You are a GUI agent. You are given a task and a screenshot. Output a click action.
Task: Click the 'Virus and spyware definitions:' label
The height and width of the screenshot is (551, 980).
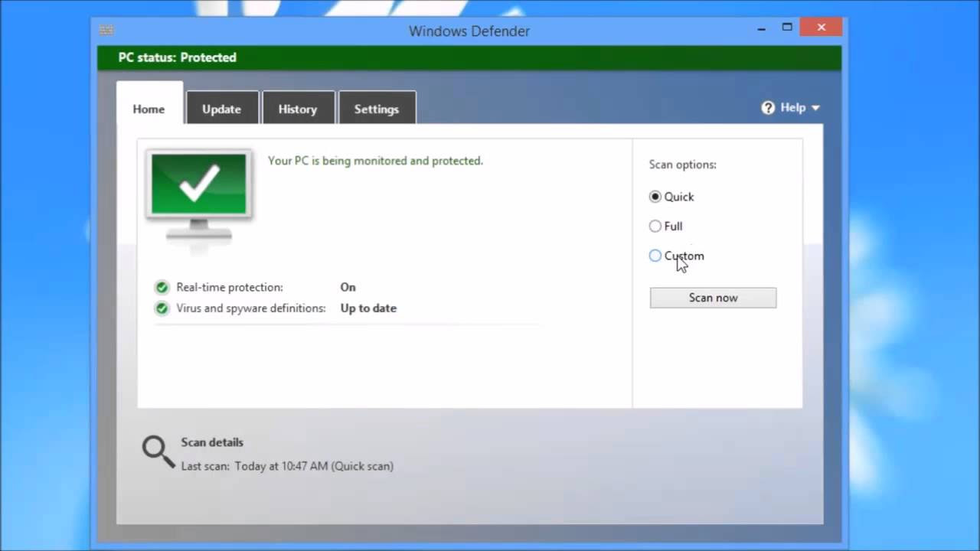pyautogui.click(x=251, y=308)
